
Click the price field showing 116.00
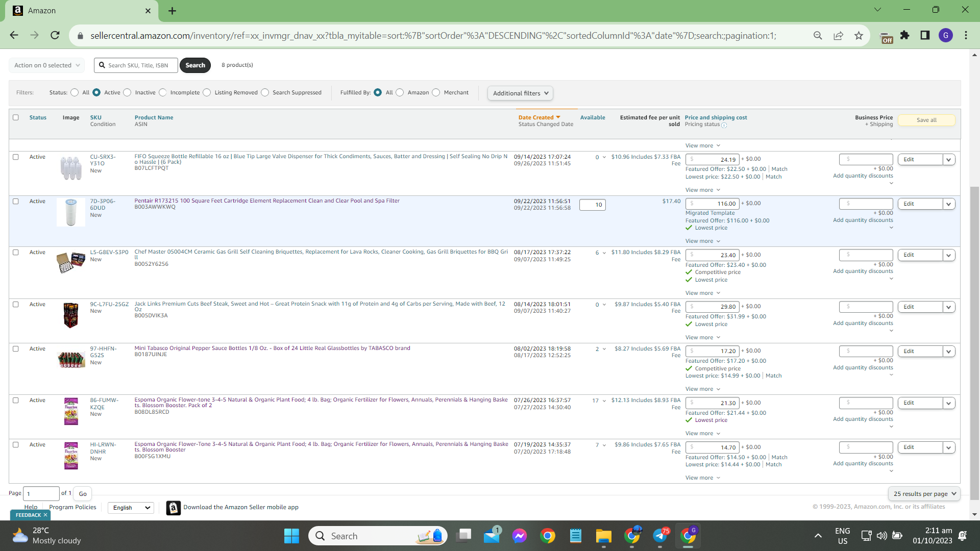pyautogui.click(x=713, y=204)
